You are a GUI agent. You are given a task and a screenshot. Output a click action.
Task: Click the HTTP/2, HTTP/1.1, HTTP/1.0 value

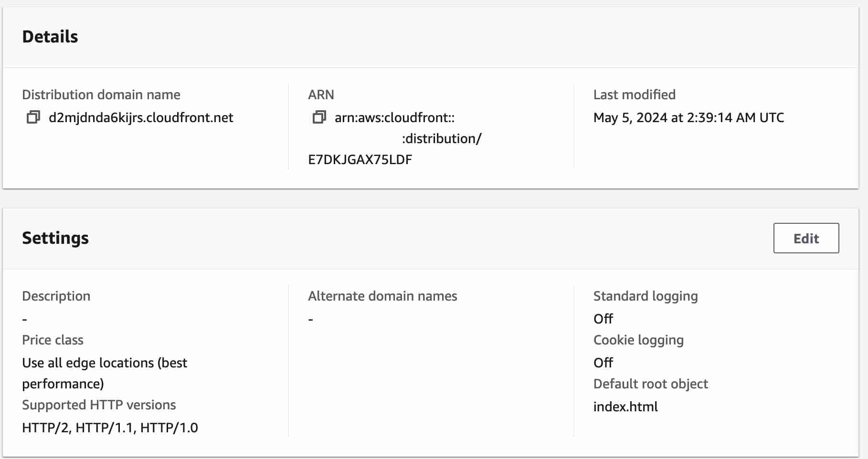click(x=110, y=428)
